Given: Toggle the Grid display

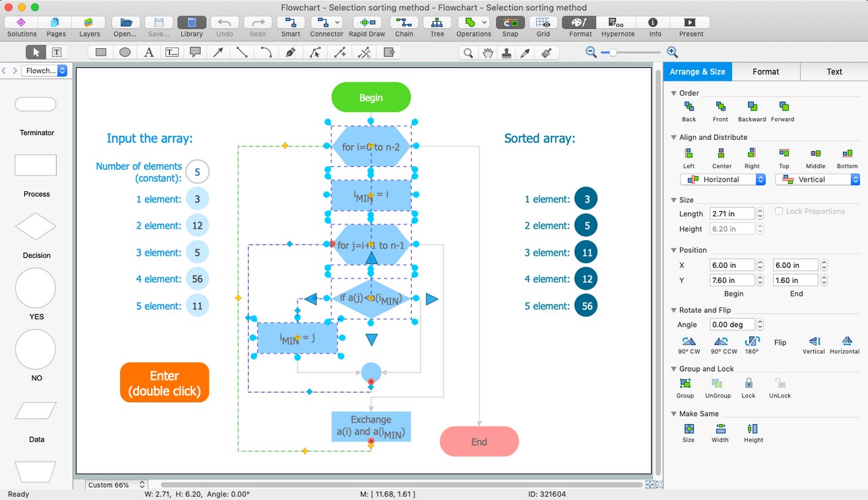Looking at the screenshot, I should 543,23.
